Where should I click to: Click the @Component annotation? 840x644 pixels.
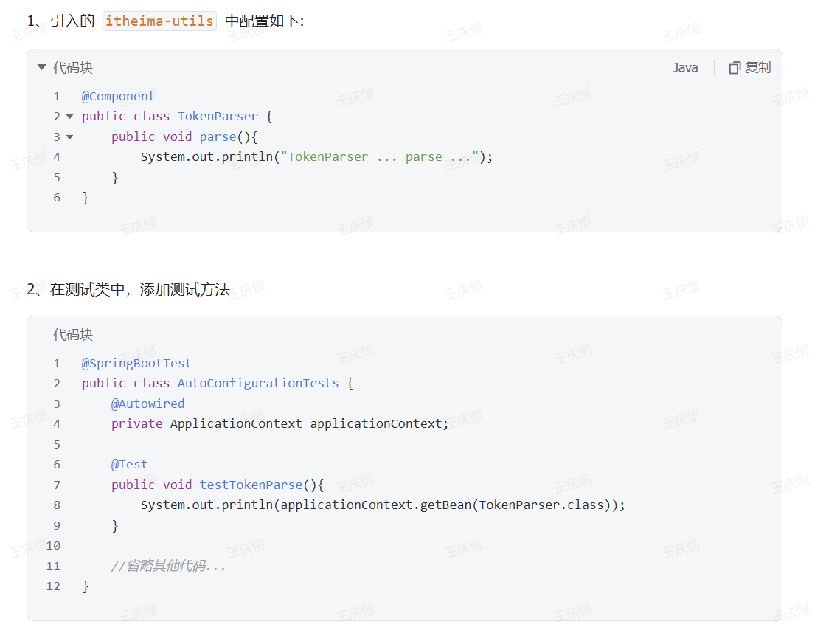click(x=118, y=96)
